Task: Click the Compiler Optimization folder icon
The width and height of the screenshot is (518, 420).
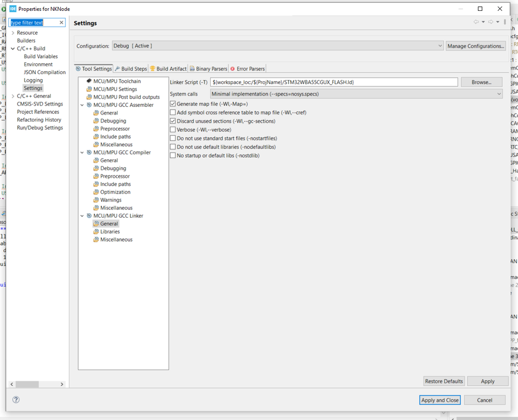Action: (x=96, y=192)
